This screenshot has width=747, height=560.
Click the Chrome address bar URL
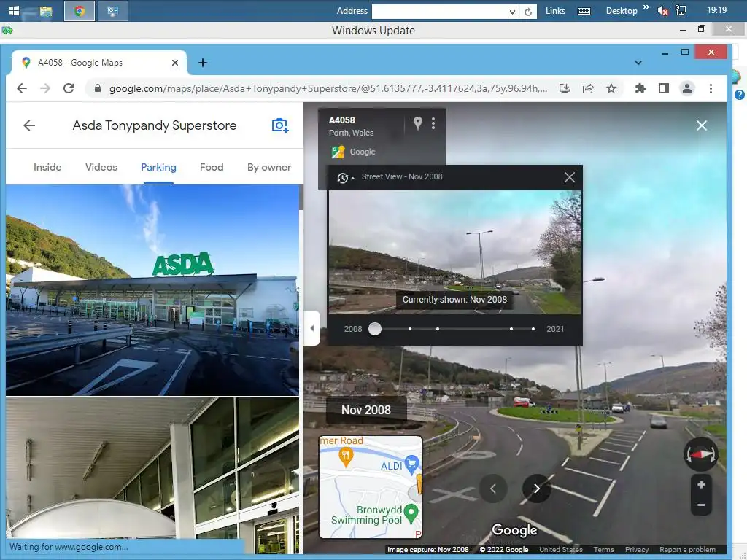[328, 88]
